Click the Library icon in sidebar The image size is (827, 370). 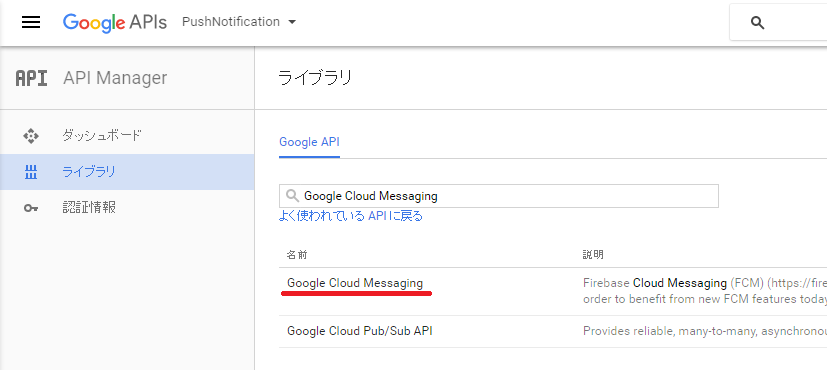click(31, 172)
